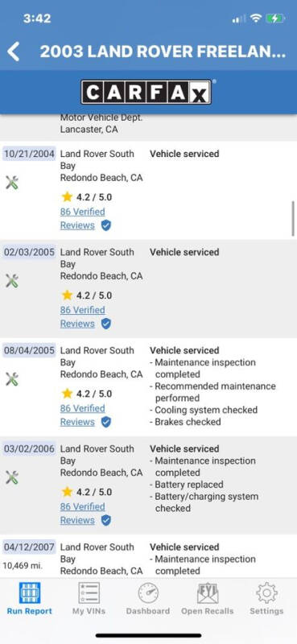Tap wrench service icon for 03/02/2006
Screen dimensions: 297x644
[12, 477]
